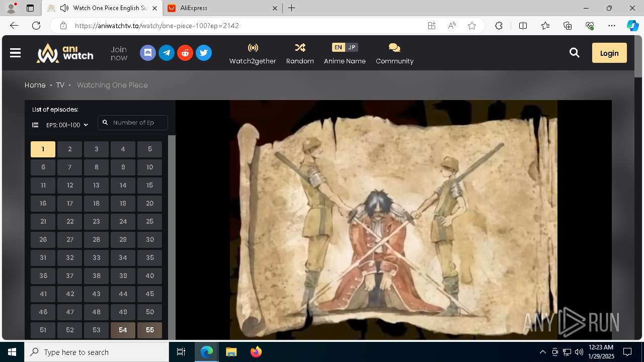Expand the EPS: 001-100 range dropdown

pos(67,125)
